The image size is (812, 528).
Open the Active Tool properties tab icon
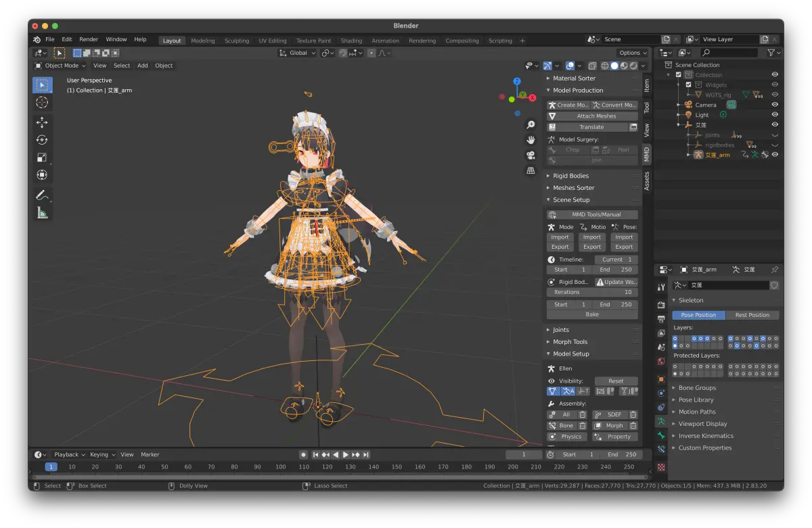661,287
